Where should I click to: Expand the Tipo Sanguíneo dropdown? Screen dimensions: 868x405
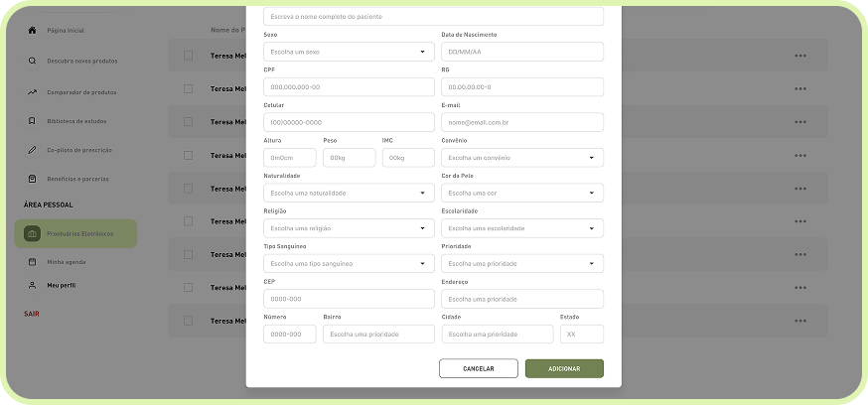349,264
